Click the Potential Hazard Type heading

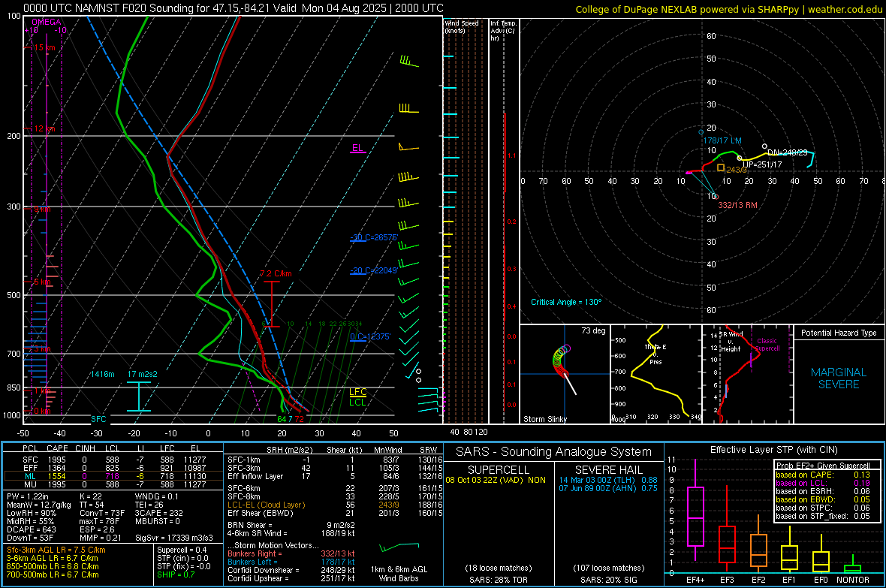[x=839, y=333]
